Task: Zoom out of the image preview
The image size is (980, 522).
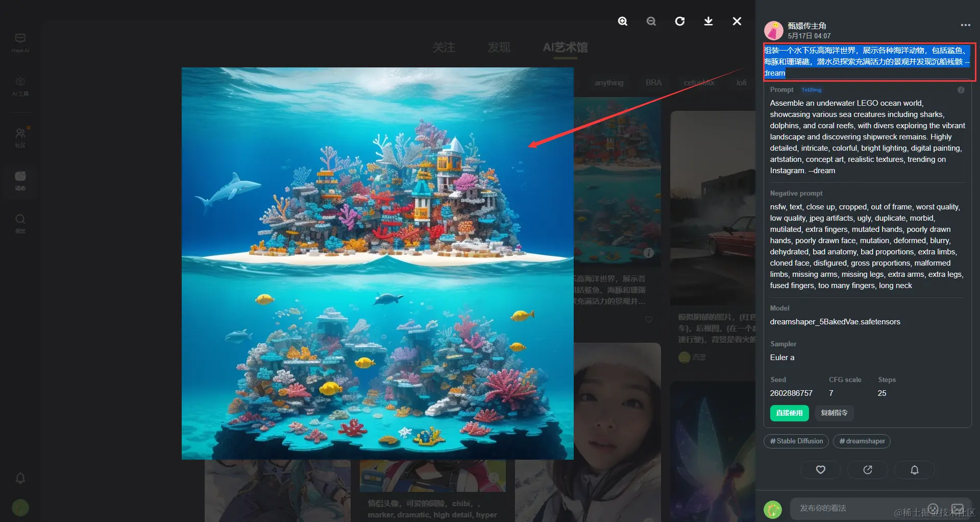Action: pyautogui.click(x=651, y=21)
